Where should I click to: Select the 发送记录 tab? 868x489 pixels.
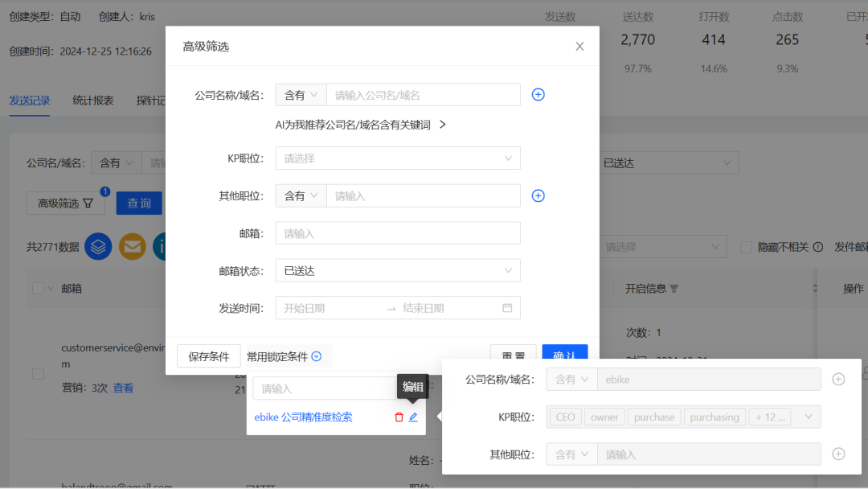(x=30, y=101)
